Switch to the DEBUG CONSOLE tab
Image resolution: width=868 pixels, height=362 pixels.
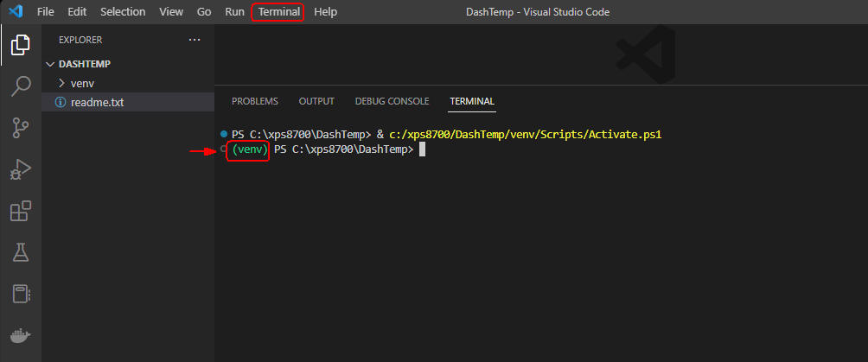tap(392, 101)
